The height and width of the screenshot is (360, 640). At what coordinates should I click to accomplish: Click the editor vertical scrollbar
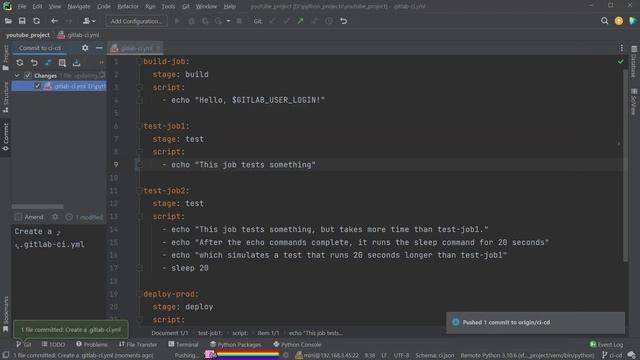[625, 165]
